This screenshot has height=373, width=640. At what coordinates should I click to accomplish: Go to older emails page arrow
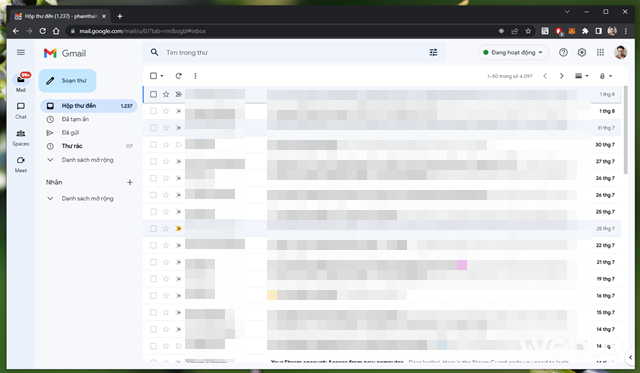tap(562, 76)
